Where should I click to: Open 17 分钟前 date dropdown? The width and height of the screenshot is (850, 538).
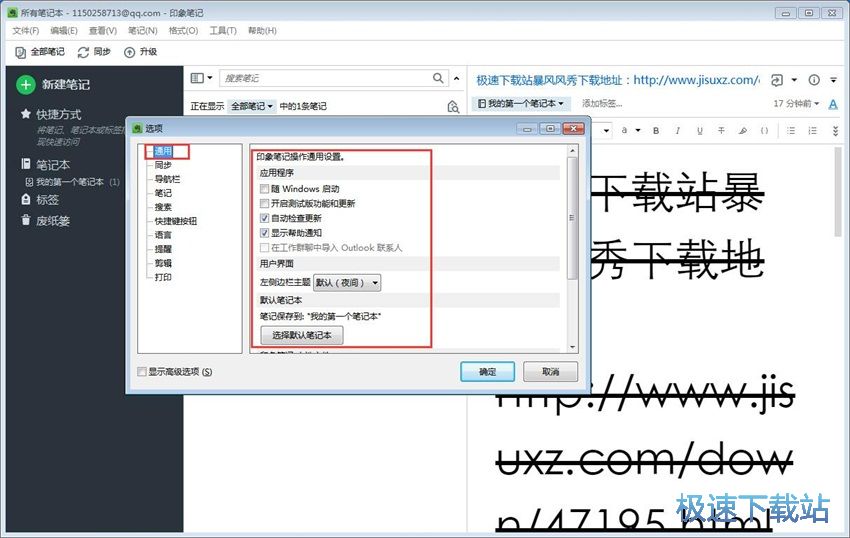(x=796, y=103)
